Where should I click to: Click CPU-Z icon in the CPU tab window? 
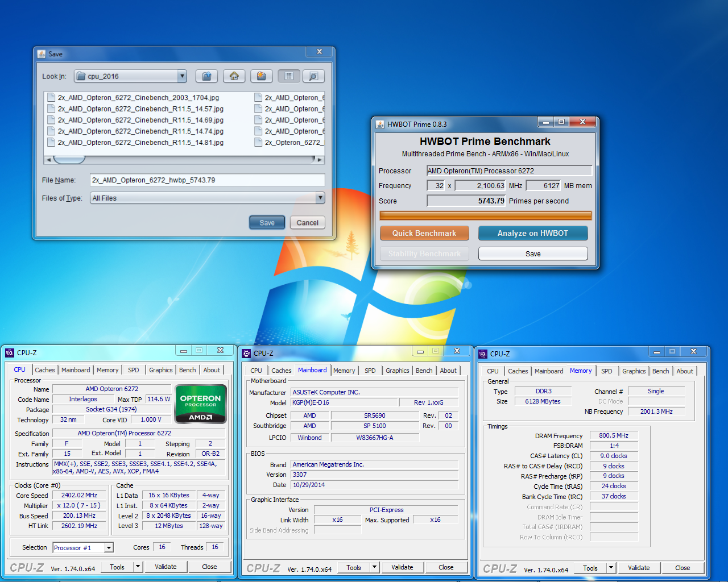tap(10, 353)
